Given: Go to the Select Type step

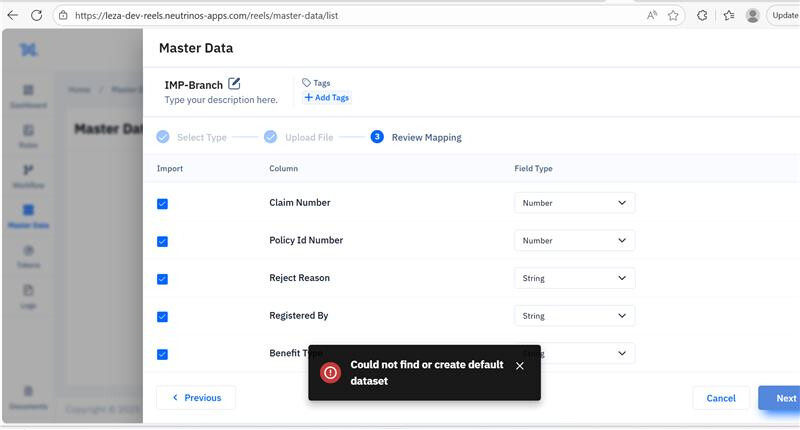Looking at the screenshot, I should pyautogui.click(x=200, y=137).
